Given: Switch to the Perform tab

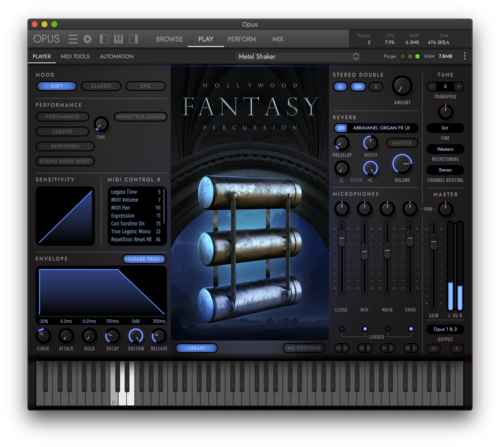Looking at the screenshot, I should coord(242,39).
